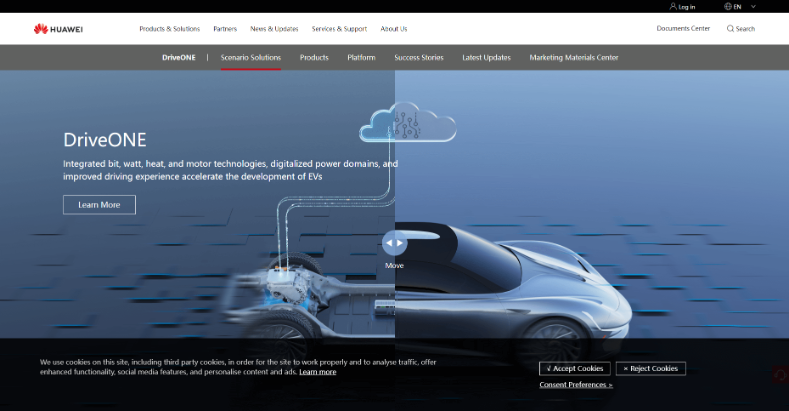Select the Latest Updates tab
789x411 pixels.
click(486, 57)
